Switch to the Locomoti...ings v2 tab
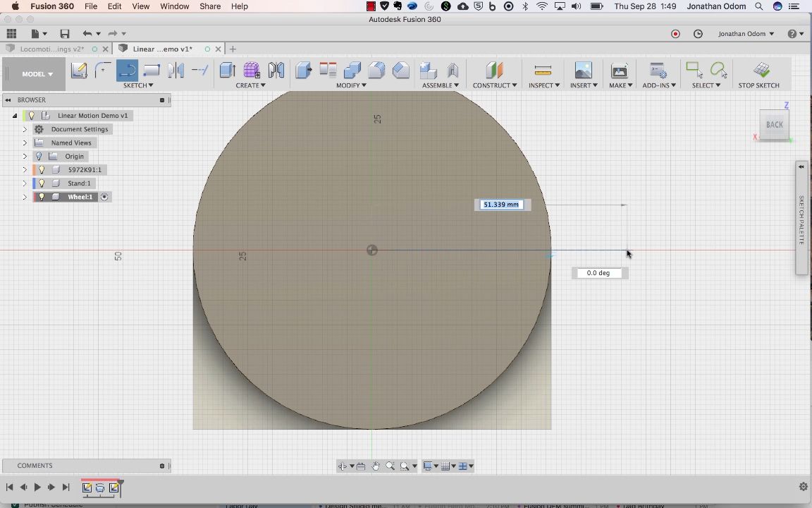 point(51,49)
